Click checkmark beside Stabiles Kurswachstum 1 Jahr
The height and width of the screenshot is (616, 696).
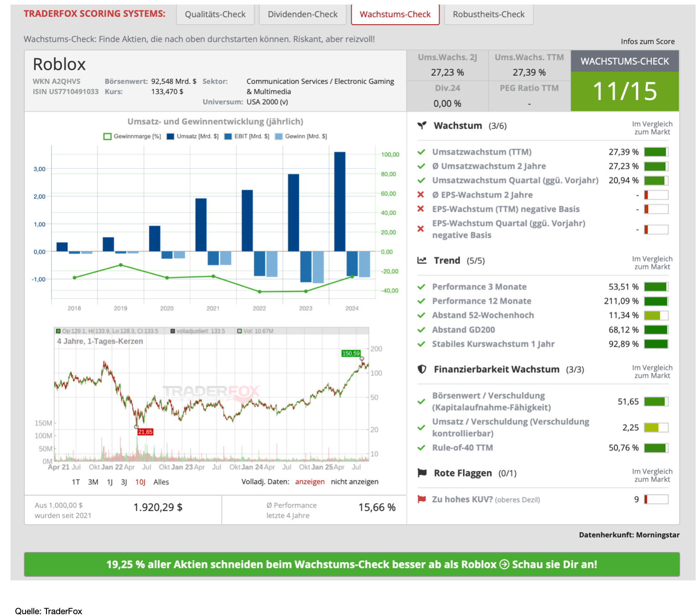coord(421,344)
